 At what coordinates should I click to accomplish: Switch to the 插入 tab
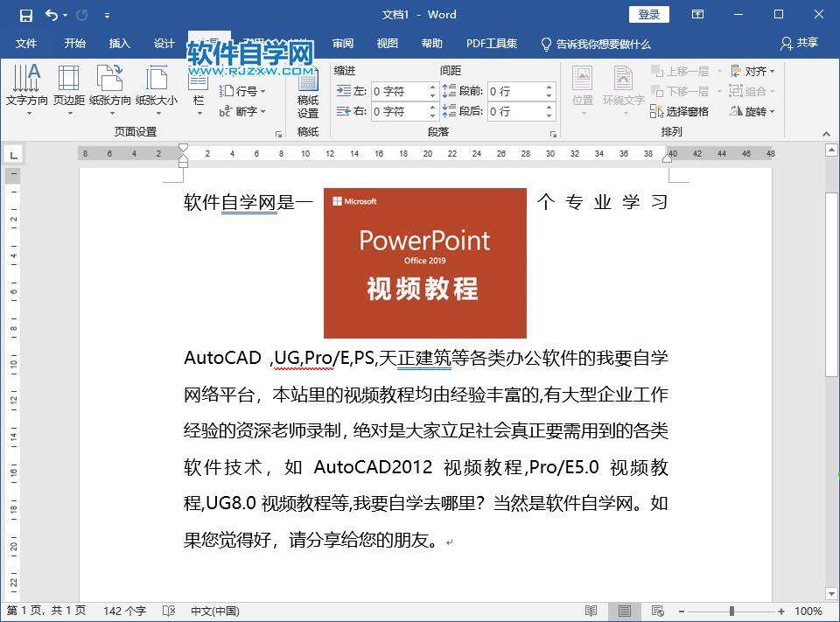coord(120,44)
